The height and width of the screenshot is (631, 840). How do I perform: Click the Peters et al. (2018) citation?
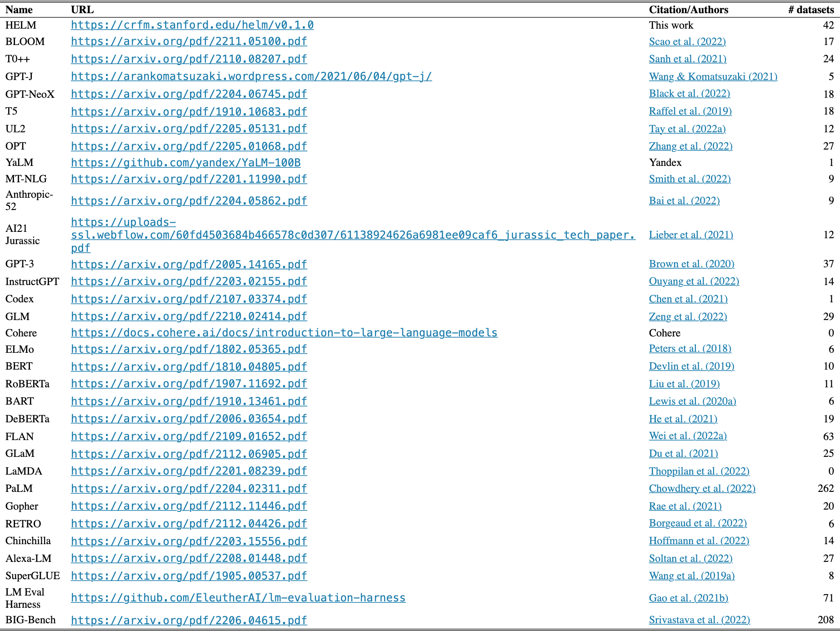pos(690,348)
